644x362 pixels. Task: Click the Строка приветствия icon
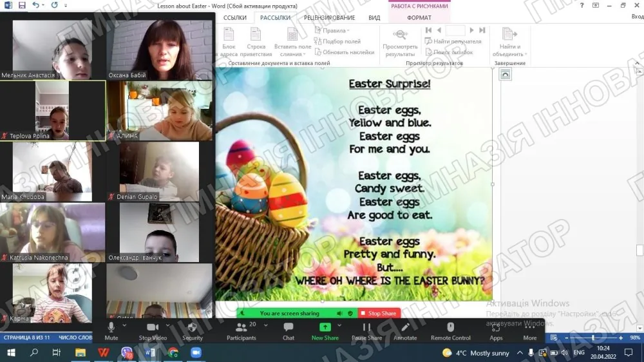tap(256, 35)
